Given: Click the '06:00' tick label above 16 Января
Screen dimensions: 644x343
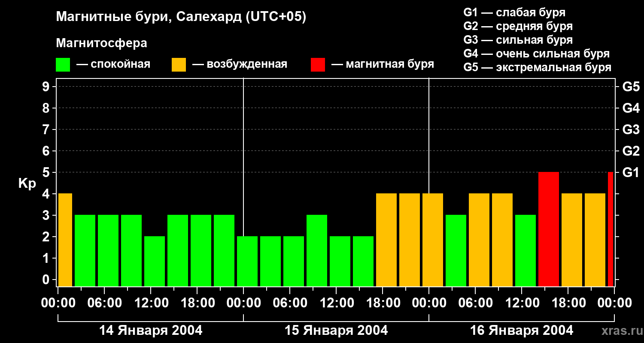Looking at the screenshot, I should point(475,303).
